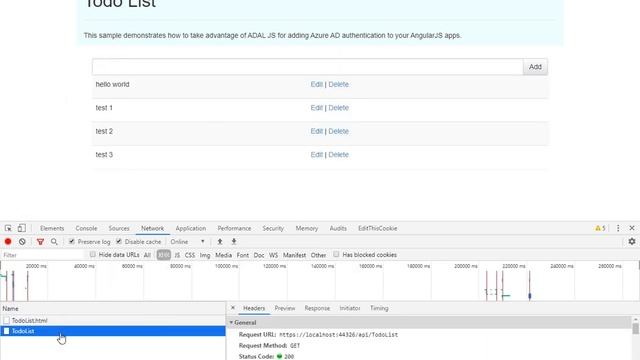This screenshot has width=640, height=360.
Task: Click the import HAR upload arrow
Action: tap(220, 242)
